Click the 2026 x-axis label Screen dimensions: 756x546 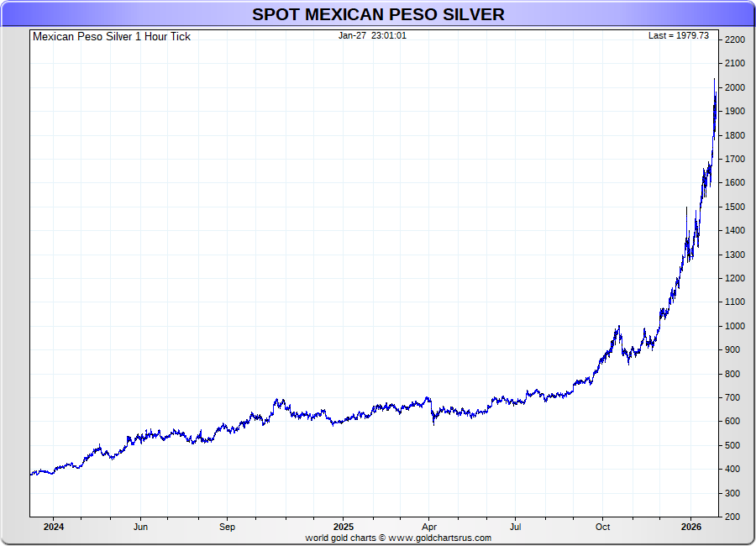(691, 527)
